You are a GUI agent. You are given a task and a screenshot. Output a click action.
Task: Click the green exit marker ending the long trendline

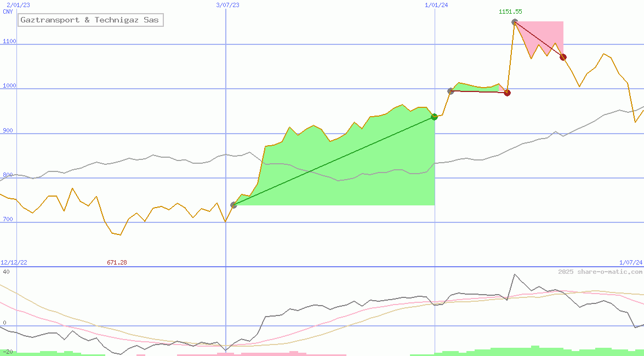434,117
